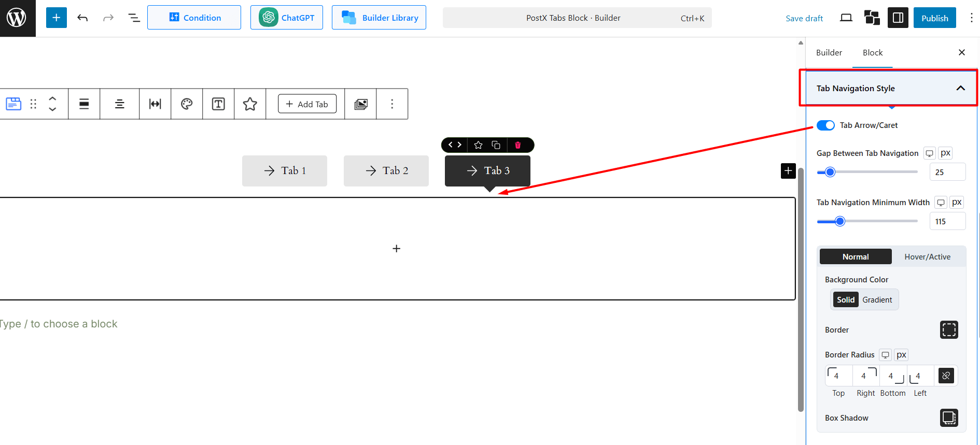Publish the builder template
Viewport: 980px width, 445px height.
click(935, 18)
